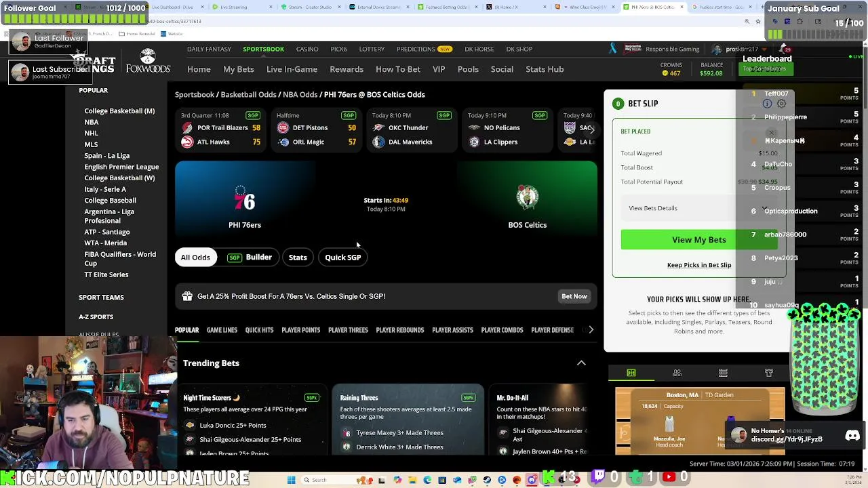The width and height of the screenshot is (868, 488).
Task: Open the Player Rebounds tab
Action: point(399,330)
